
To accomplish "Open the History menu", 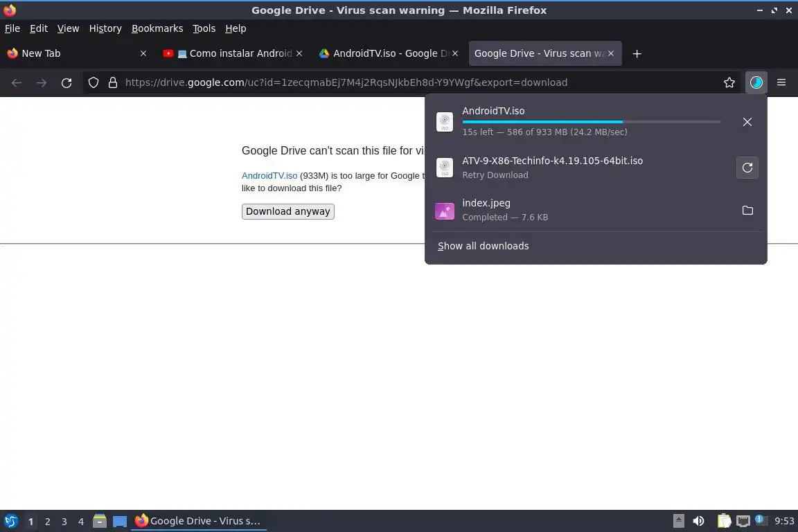I will pyautogui.click(x=105, y=28).
